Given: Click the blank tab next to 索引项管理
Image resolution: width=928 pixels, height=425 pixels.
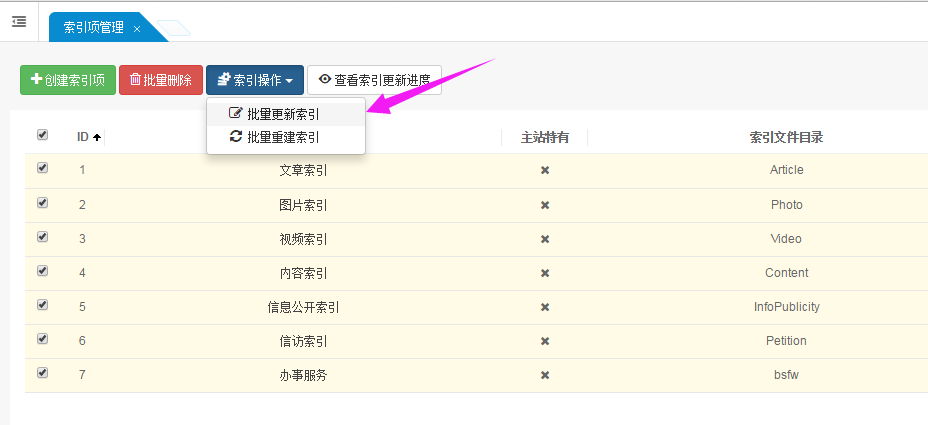Looking at the screenshot, I should [175, 29].
